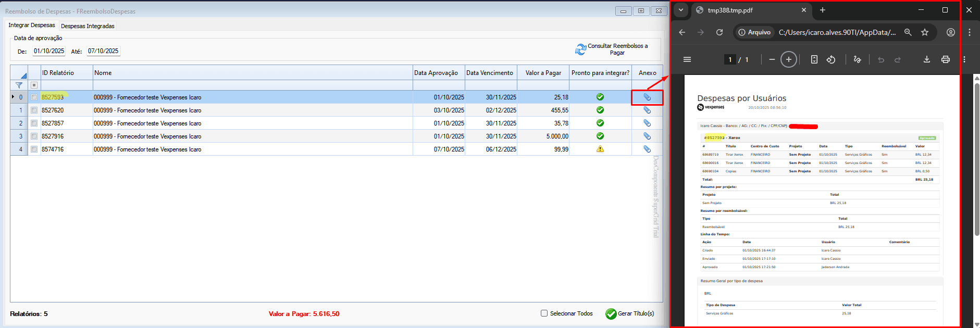This screenshot has width=980, height=328.
Task: Sort by Nome column header
Action: point(253,73)
